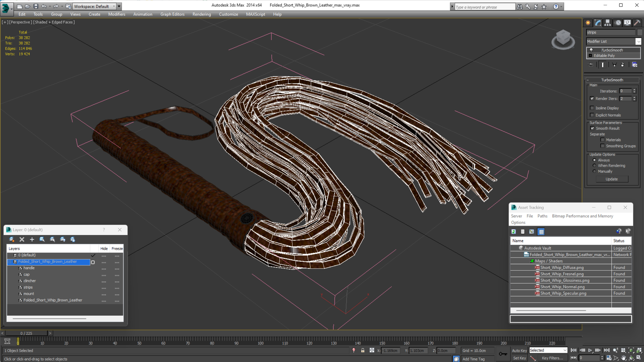Open the Graph Editors menu

pyautogui.click(x=172, y=14)
